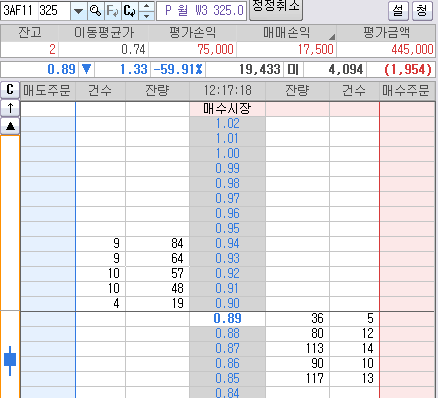Click the 청 button
This screenshot has height=398, width=438.
pos(422,11)
